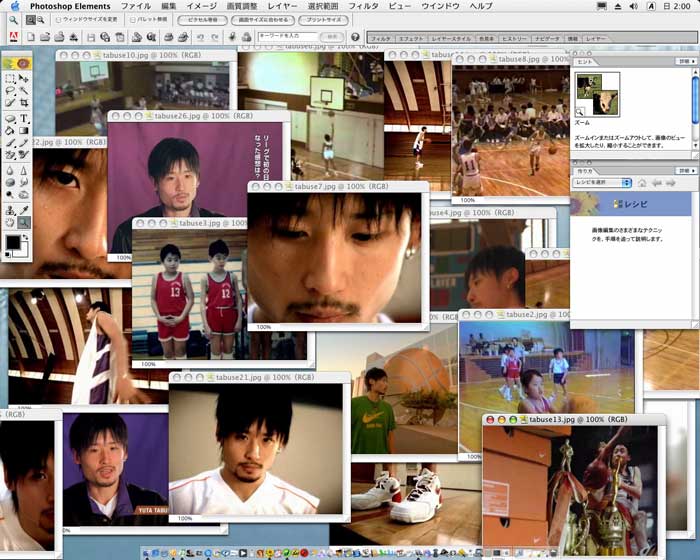Select the Brush tool
This screenshot has width=700, height=560.
[10, 143]
